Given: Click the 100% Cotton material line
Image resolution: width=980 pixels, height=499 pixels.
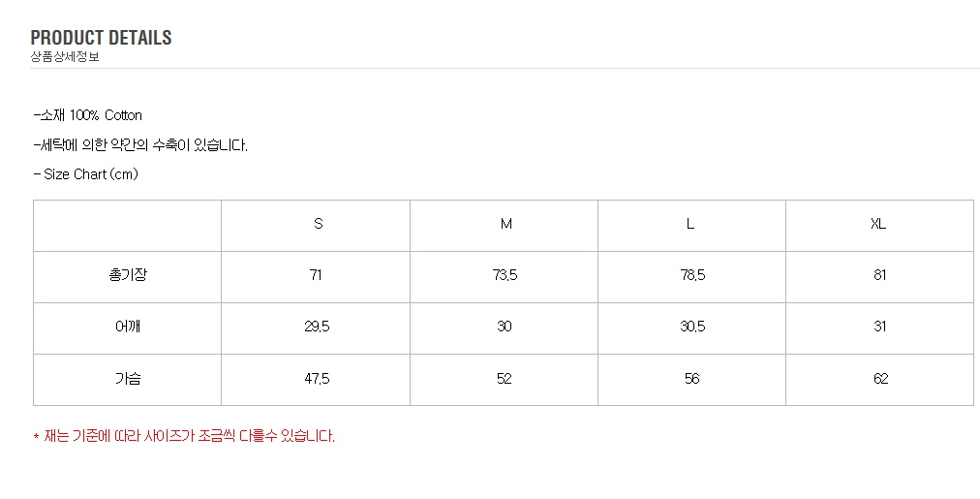Looking at the screenshot, I should [88, 115].
